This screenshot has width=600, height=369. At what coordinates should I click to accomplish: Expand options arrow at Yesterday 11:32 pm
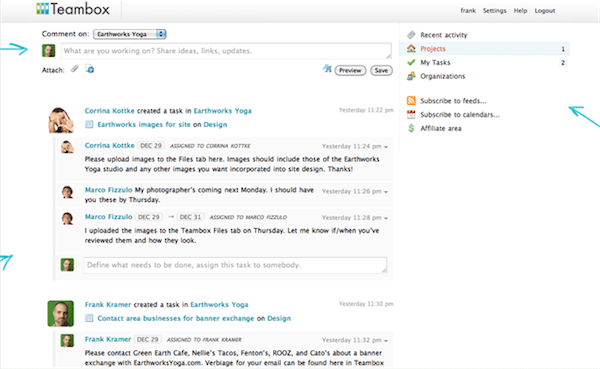tap(386, 341)
